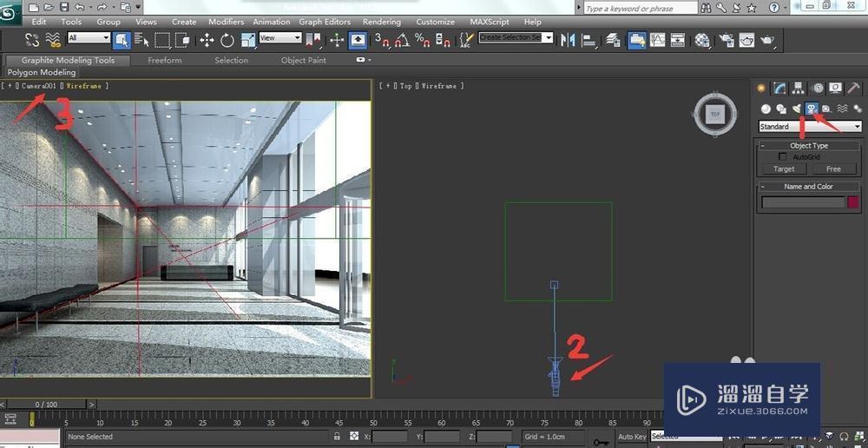The width and height of the screenshot is (868, 448).
Task: Toggle Percent Snap
Action: point(423,40)
